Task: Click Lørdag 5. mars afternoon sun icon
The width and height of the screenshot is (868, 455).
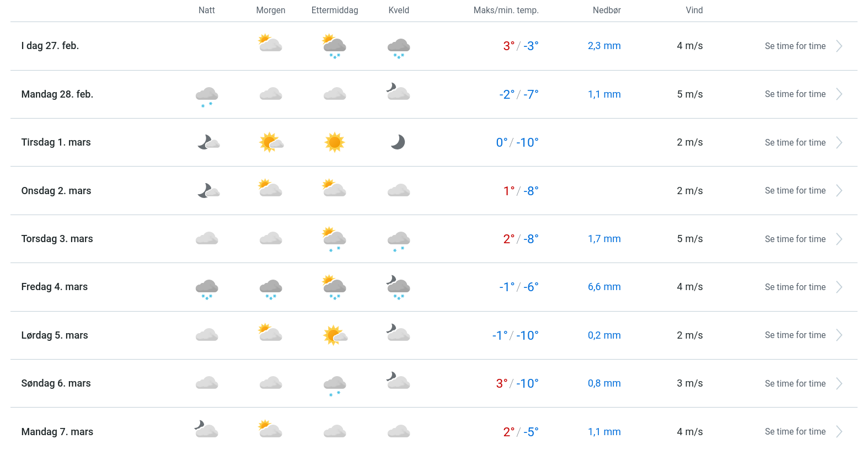Action: click(x=335, y=335)
